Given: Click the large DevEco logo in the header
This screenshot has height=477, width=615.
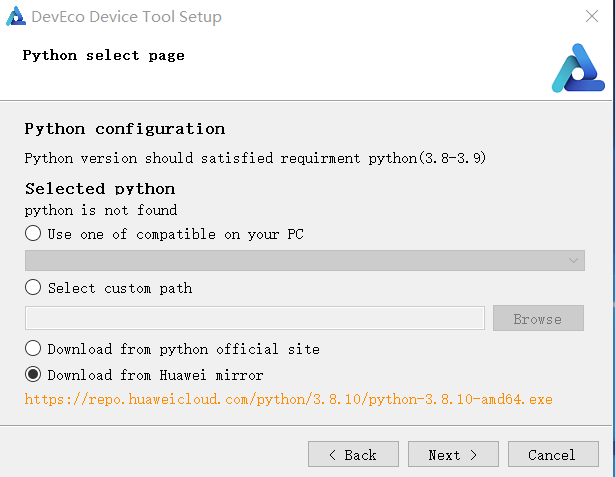Looking at the screenshot, I should (578, 69).
